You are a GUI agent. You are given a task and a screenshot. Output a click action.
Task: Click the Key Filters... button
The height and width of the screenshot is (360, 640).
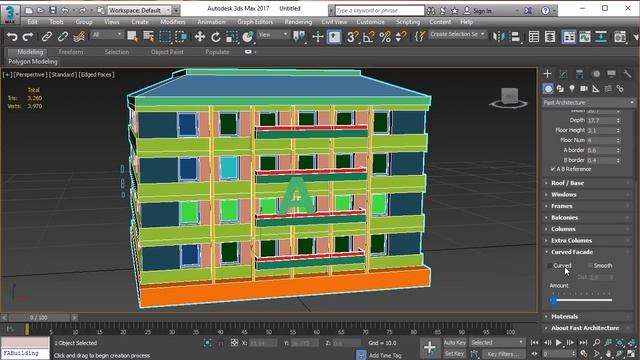[x=503, y=353]
